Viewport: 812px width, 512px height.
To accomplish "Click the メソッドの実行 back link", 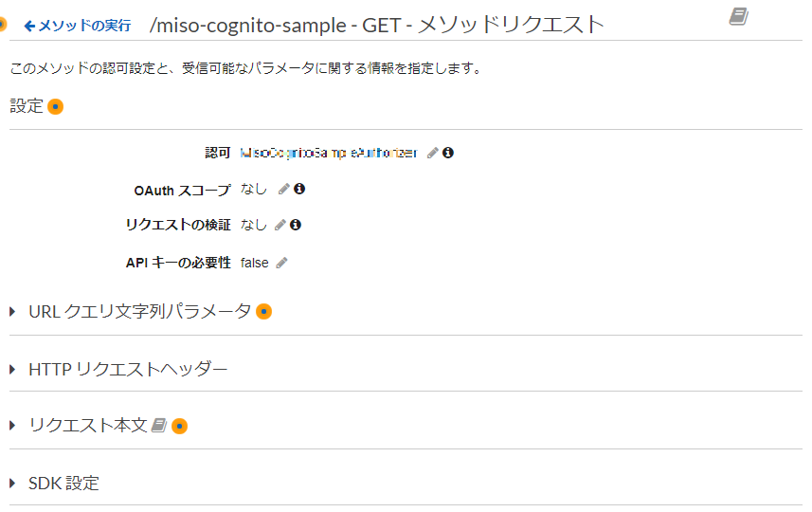I will 78,26.
